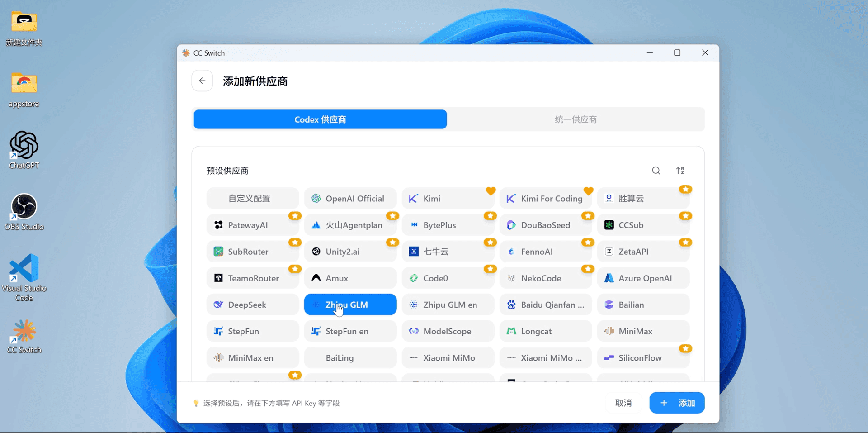Viewport: 868px width, 433px height.
Task: Select the BaiLing supplier
Action: [350, 358]
